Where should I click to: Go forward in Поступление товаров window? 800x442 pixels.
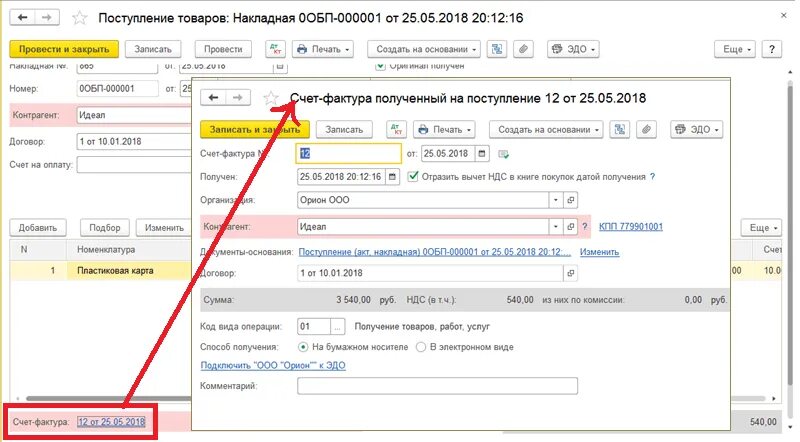46,18
